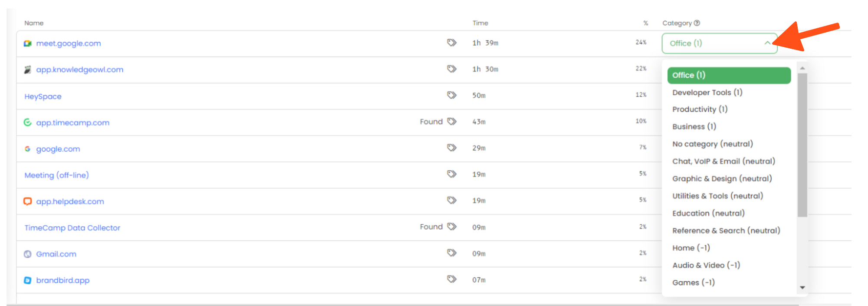868x306 pixels.
Task: Select Developer Tools (1) category
Action: click(707, 93)
